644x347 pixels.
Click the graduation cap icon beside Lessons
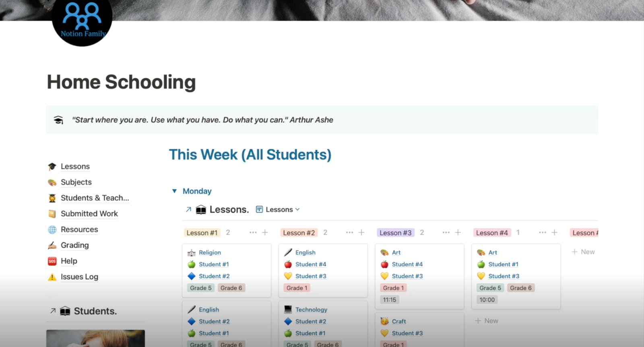click(52, 167)
